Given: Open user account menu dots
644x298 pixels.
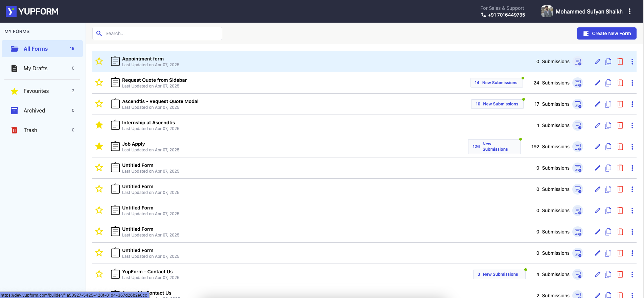Looking at the screenshot, I should point(629,11).
